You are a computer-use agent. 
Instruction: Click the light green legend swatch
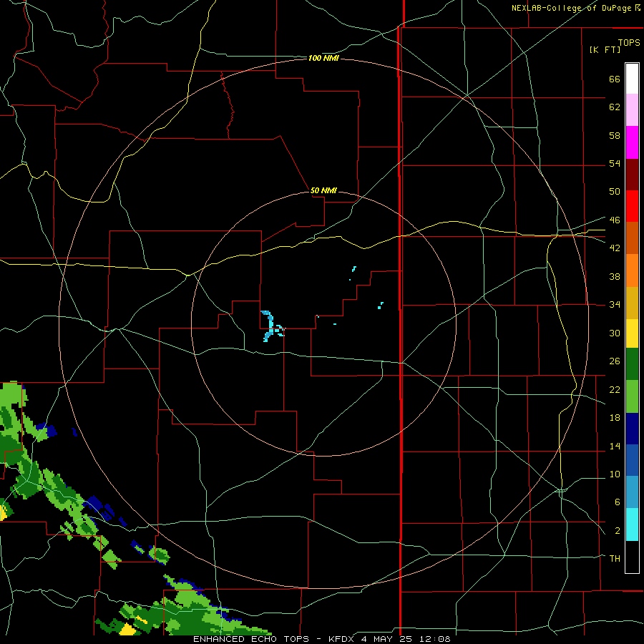click(632, 396)
